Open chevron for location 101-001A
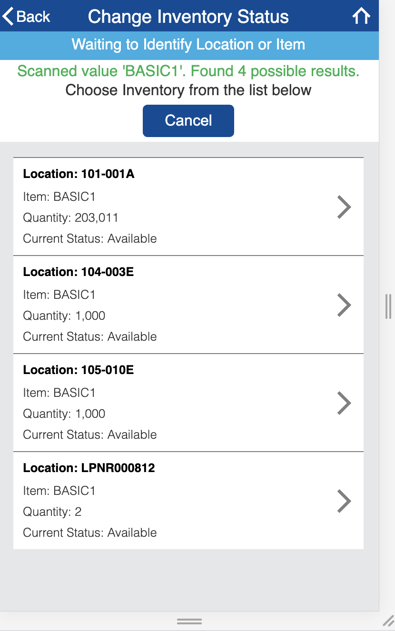This screenshot has height=631, width=395. point(344,207)
